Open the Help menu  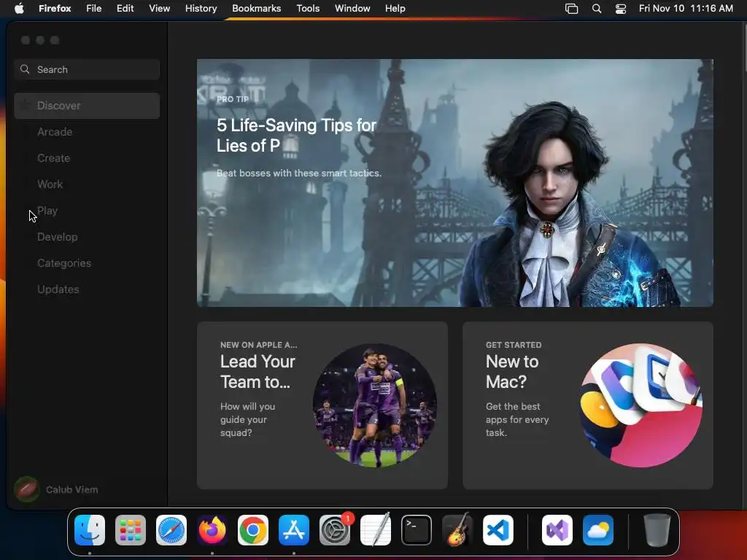click(x=395, y=8)
